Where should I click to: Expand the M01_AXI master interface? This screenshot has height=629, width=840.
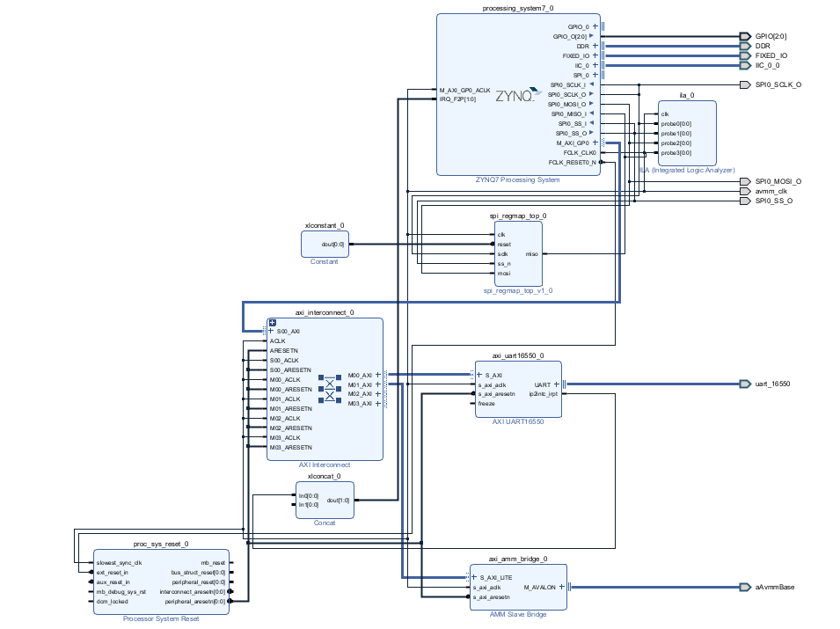(x=378, y=384)
